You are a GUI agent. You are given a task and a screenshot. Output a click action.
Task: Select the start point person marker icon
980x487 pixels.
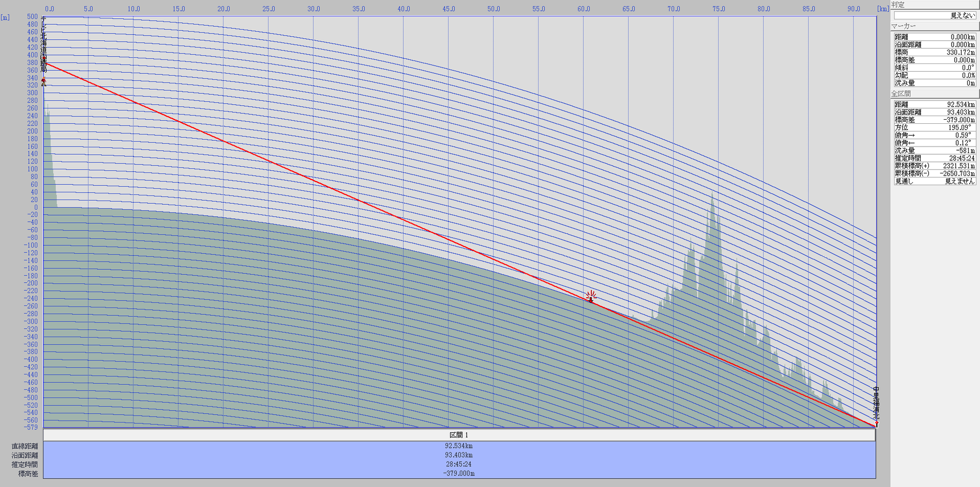[x=44, y=82]
